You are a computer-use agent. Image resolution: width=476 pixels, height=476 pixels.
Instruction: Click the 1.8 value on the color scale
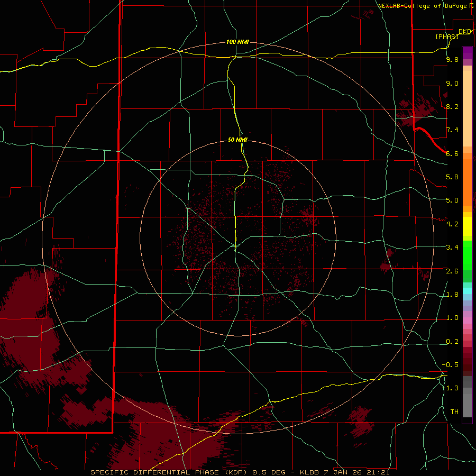coord(452,295)
